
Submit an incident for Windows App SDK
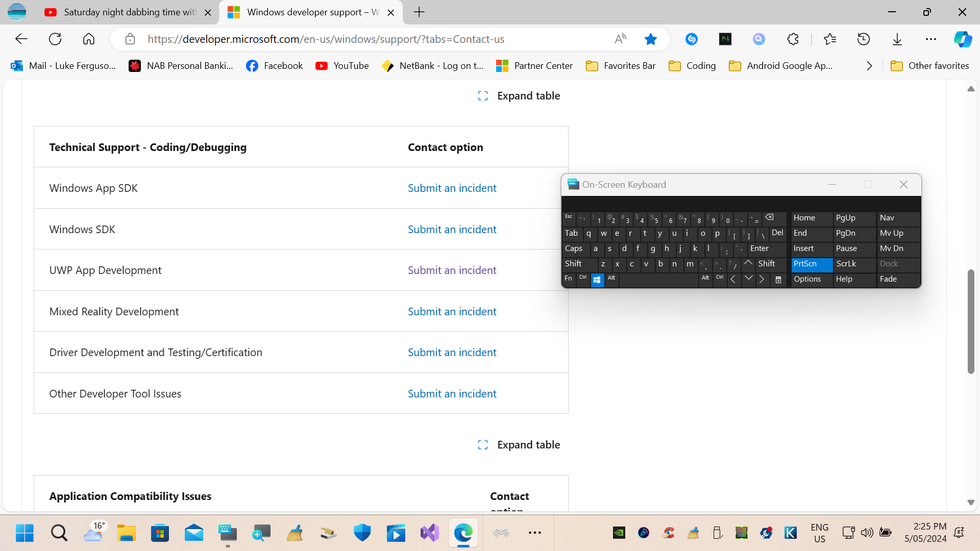point(452,188)
